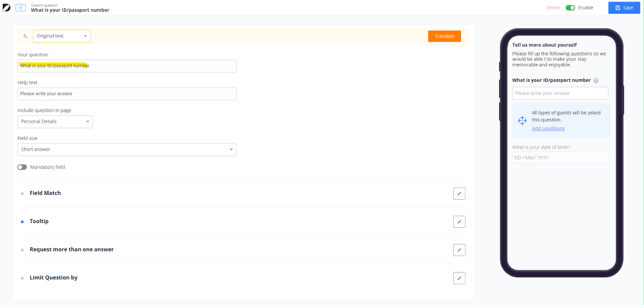Click the Your question text field
Image resolution: width=644 pixels, height=305 pixels.
pos(127,66)
